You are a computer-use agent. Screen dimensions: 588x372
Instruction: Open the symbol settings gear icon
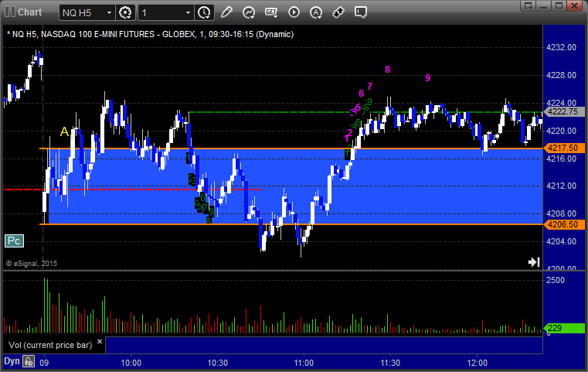pos(126,12)
